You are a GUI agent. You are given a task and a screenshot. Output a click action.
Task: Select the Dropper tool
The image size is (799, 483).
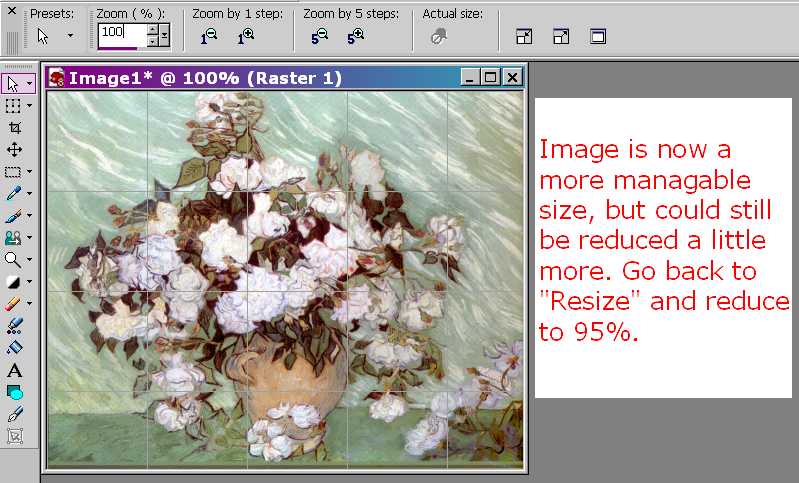pos(13,193)
